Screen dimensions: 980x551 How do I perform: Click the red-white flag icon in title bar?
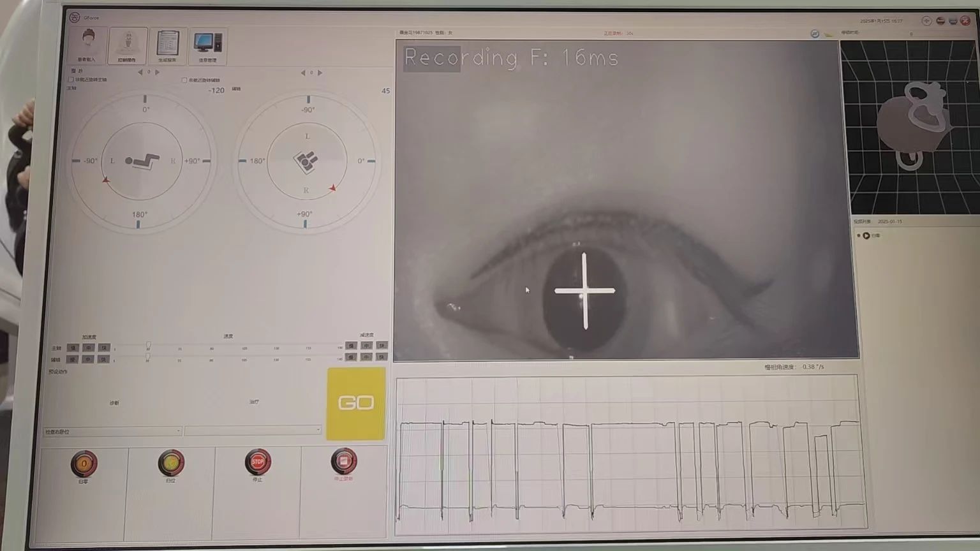[x=940, y=21]
